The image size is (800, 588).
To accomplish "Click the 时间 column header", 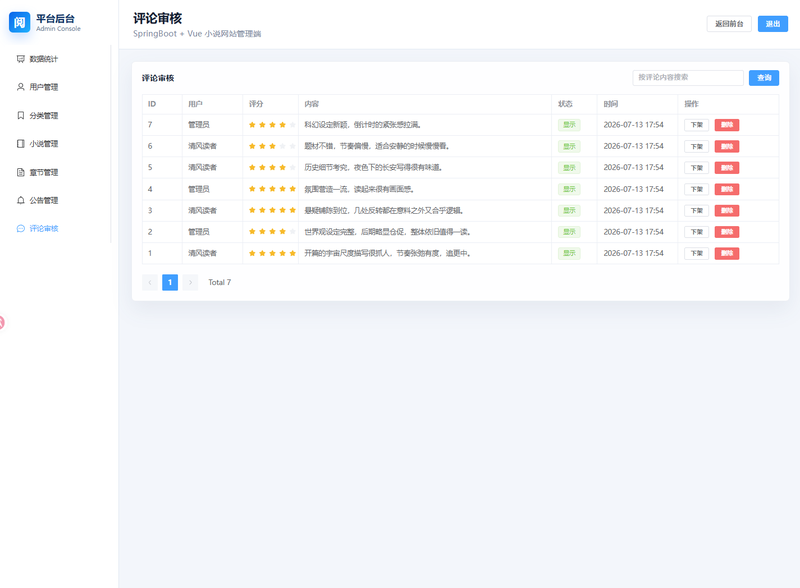I will click(x=610, y=104).
